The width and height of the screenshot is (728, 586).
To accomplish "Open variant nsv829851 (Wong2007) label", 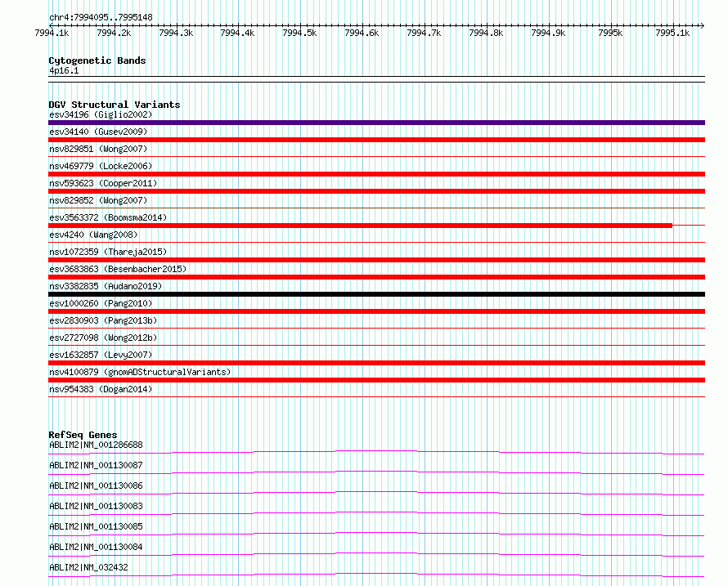I will click(x=98, y=149).
